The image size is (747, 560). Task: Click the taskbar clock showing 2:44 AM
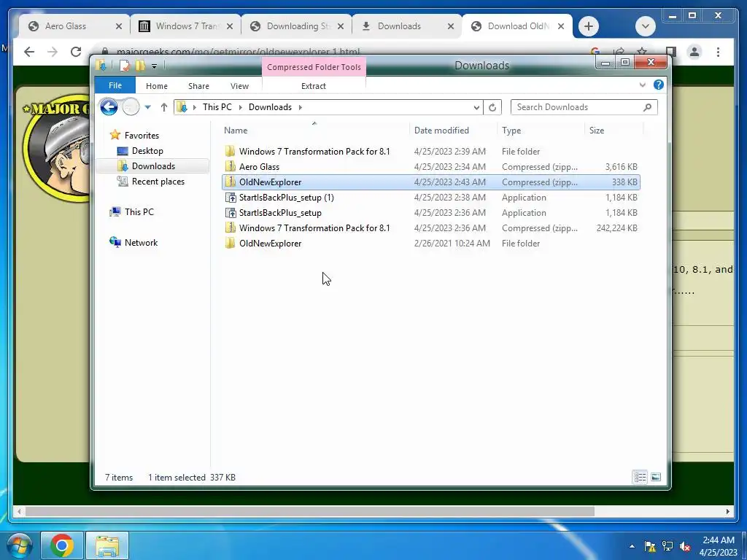click(719, 545)
